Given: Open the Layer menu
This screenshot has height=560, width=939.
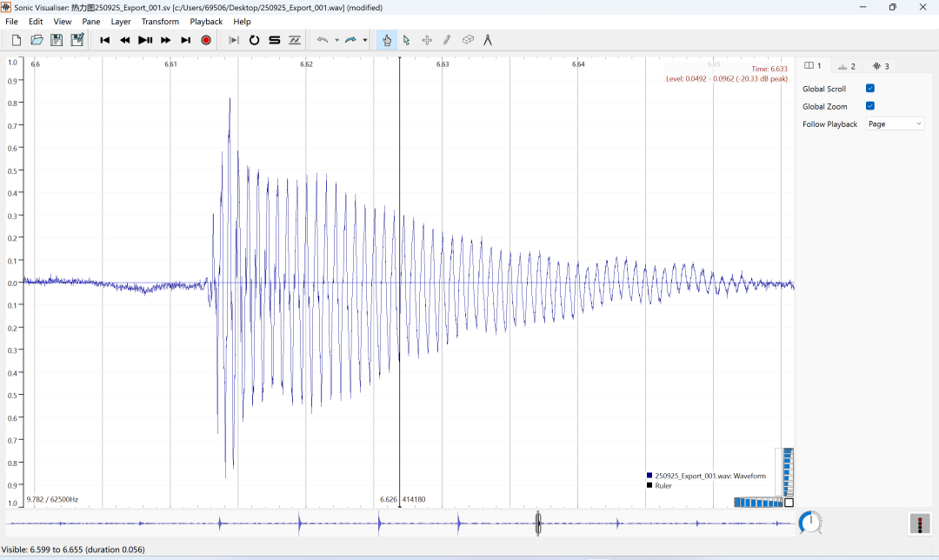Looking at the screenshot, I should [x=120, y=22].
